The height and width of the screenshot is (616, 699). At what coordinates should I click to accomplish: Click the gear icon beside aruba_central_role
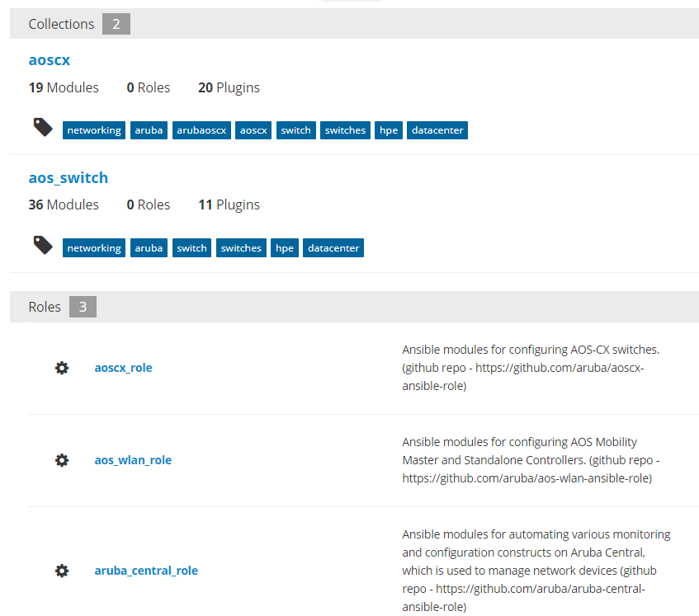(62, 571)
